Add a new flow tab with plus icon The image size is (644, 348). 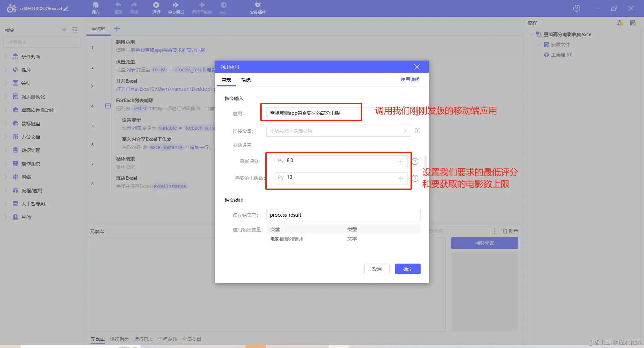pyautogui.click(x=117, y=29)
